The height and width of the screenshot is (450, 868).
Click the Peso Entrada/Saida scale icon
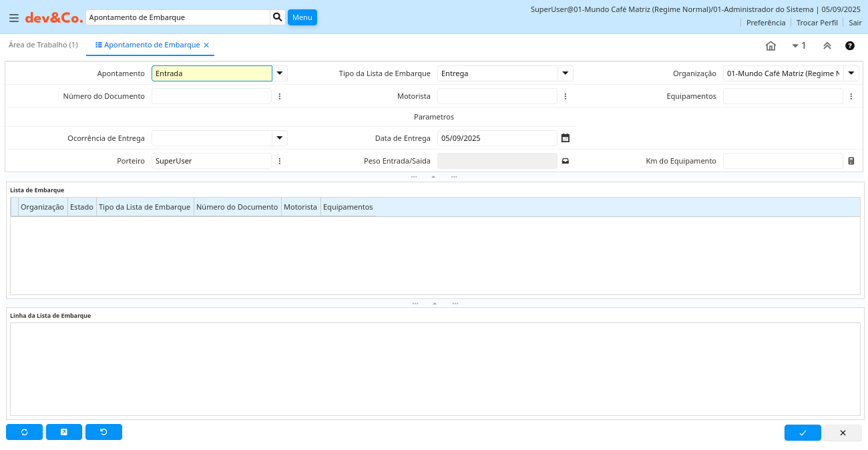(566, 161)
